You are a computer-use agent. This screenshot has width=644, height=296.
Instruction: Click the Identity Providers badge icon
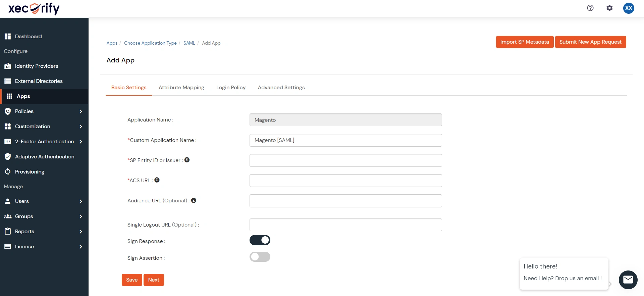8,66
